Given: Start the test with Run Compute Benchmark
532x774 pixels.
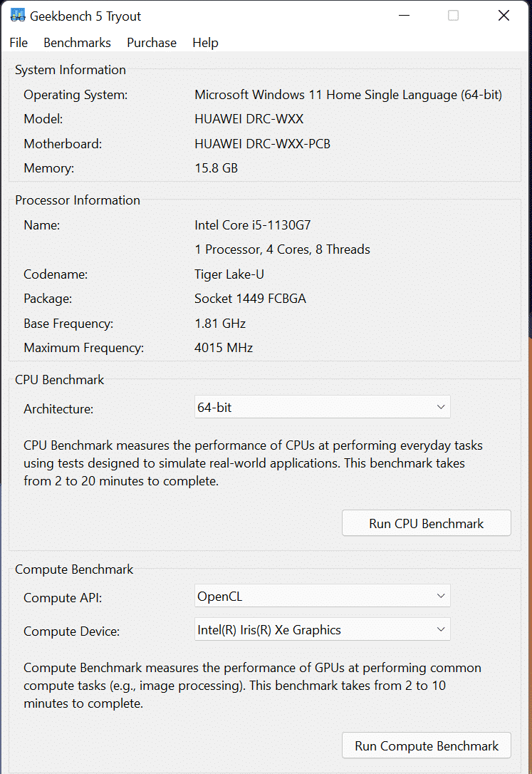Looking at the screenshot, I should (x=427, y=746).
